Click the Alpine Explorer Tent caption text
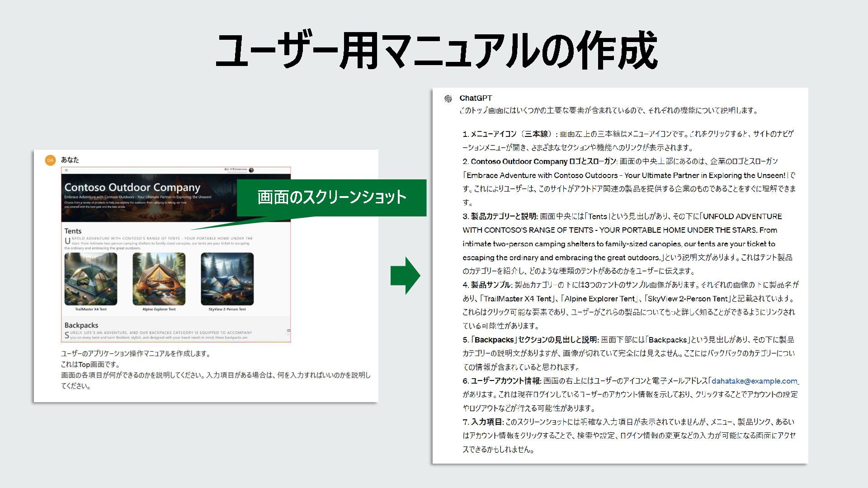 [x=159, y=310]
